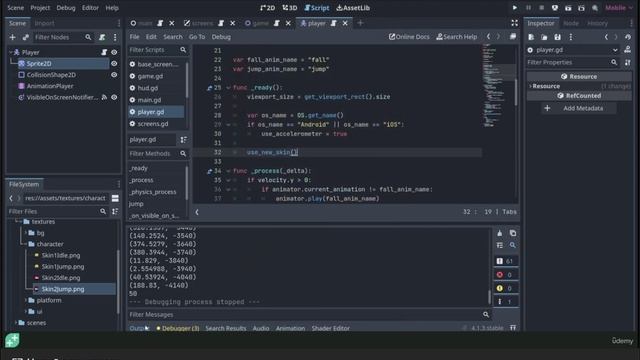
Task: Click the Online Docs link
Action: [x=409, y=37]
